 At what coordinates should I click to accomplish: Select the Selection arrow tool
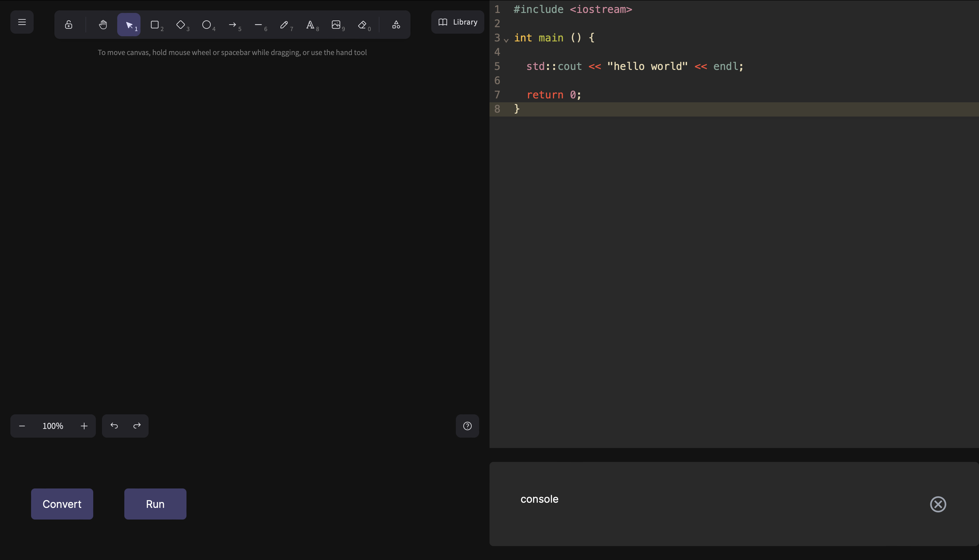pos(129,25)
